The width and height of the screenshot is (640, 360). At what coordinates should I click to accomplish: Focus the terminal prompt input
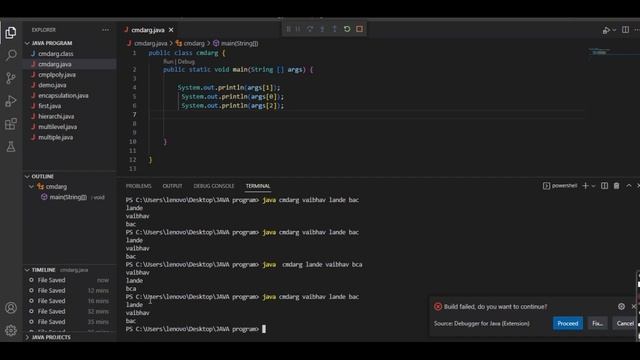[264, 329]
